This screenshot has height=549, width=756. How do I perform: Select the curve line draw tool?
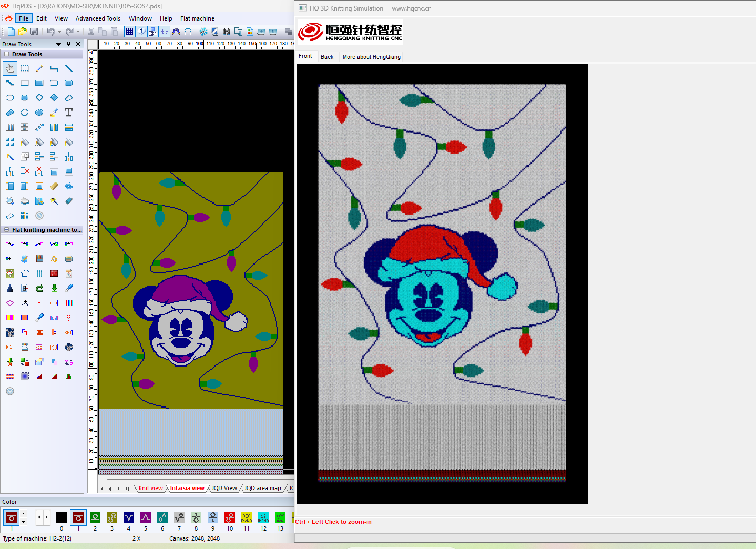10,83
